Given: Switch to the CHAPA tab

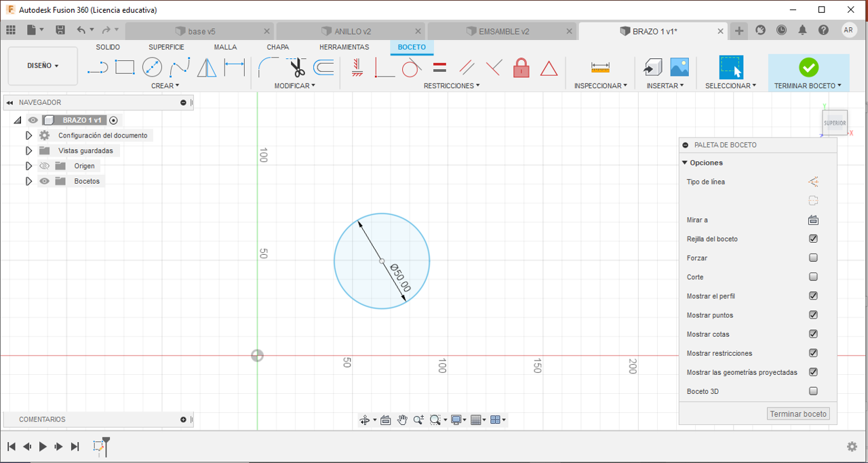Looking at the screenshot, I should (x=277, y=47).
